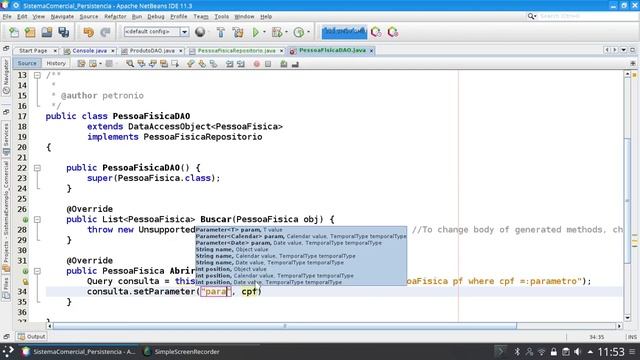Image resolution: width=640 pixels, height=360 pixels.
Task: Switch to the ProdutoDAO.java tab
Action: (152, 51)
